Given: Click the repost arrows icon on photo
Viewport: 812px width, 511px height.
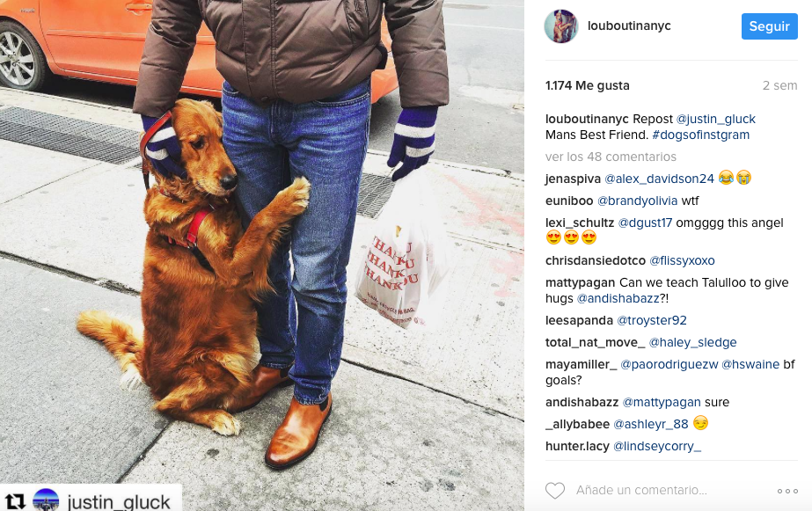Looking at the screenshot, I should (15, 501).
